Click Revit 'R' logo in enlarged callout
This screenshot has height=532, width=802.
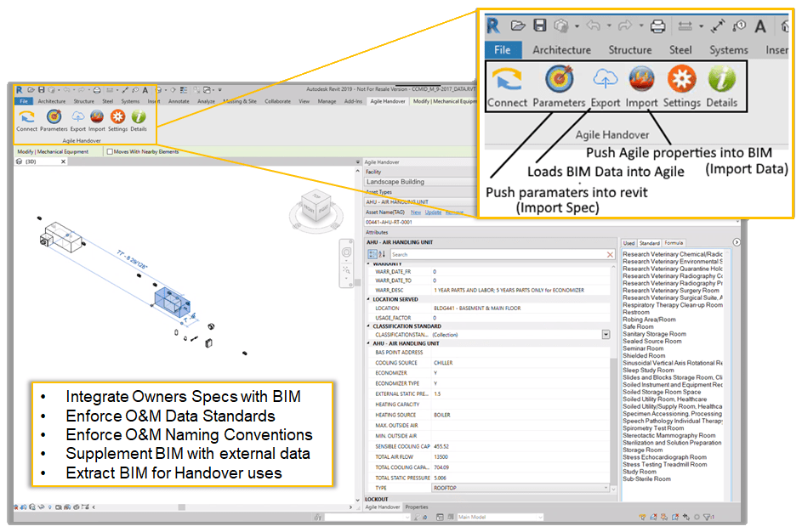click(493, 25)
